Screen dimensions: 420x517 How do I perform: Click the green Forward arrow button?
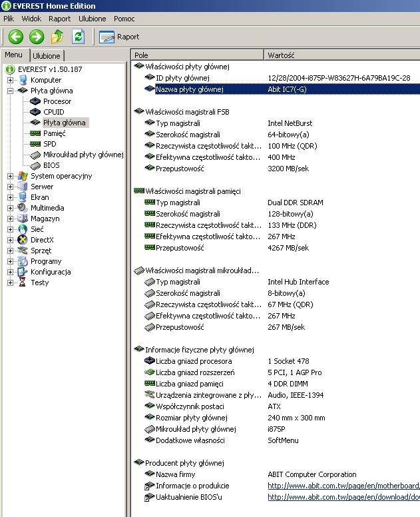(37, 36)
